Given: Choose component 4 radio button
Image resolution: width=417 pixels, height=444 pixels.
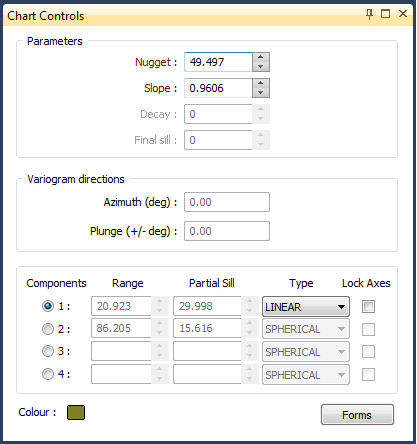Looking at the screenshot, I should (48, 374).
